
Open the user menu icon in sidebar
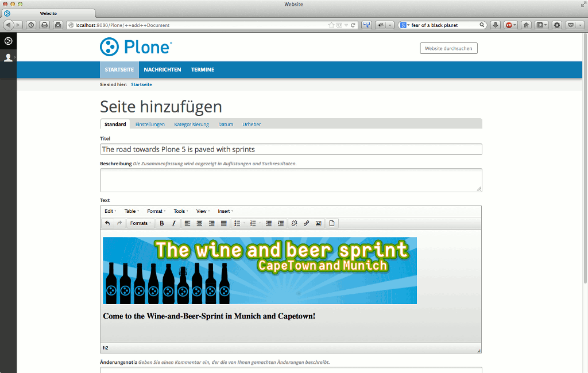point(8,58)
